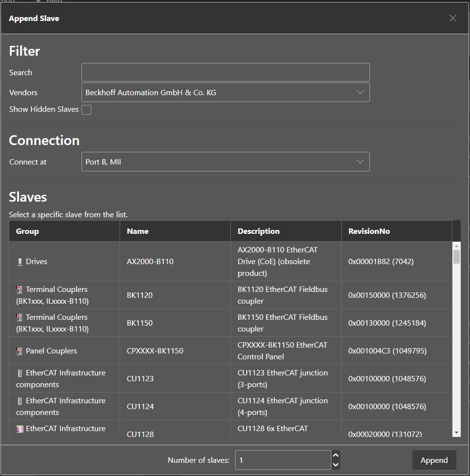Click in the Search filter field

[225, 72]
